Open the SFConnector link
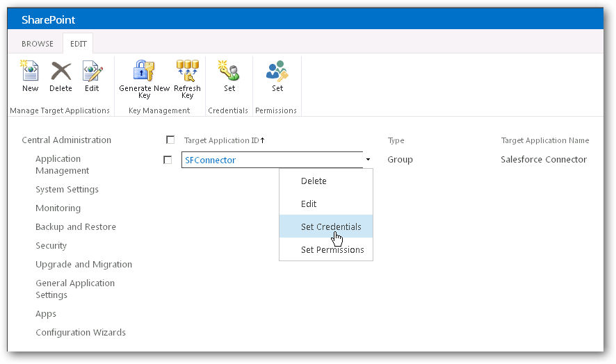 [x=210, y=160]
